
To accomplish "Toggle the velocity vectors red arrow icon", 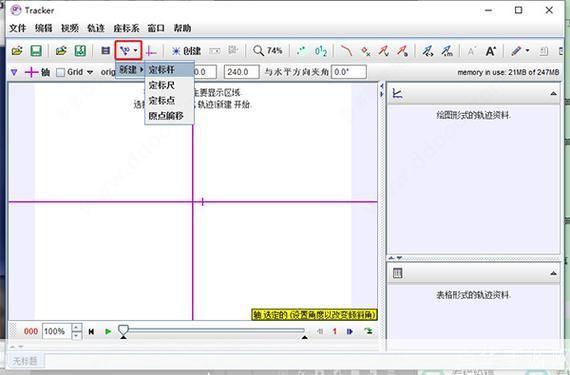I will [384, 51].
